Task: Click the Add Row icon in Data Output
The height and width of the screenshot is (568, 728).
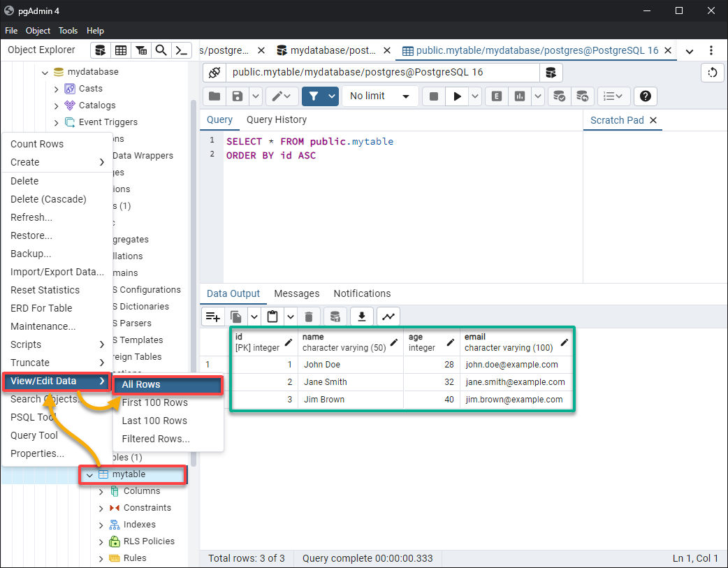Action: click(x=213, y=316)
